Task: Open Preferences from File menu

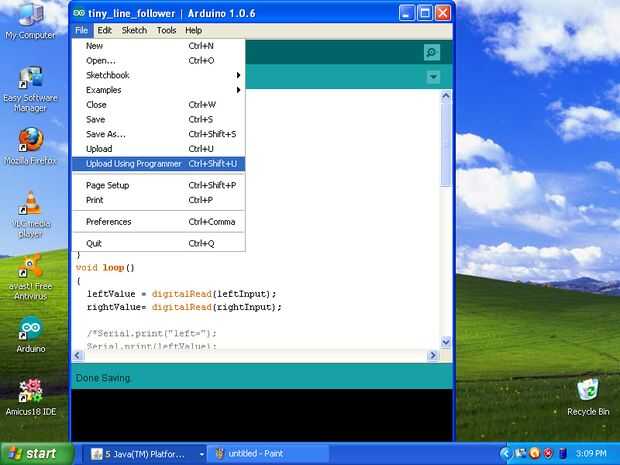Action: [x=159, y=222]
